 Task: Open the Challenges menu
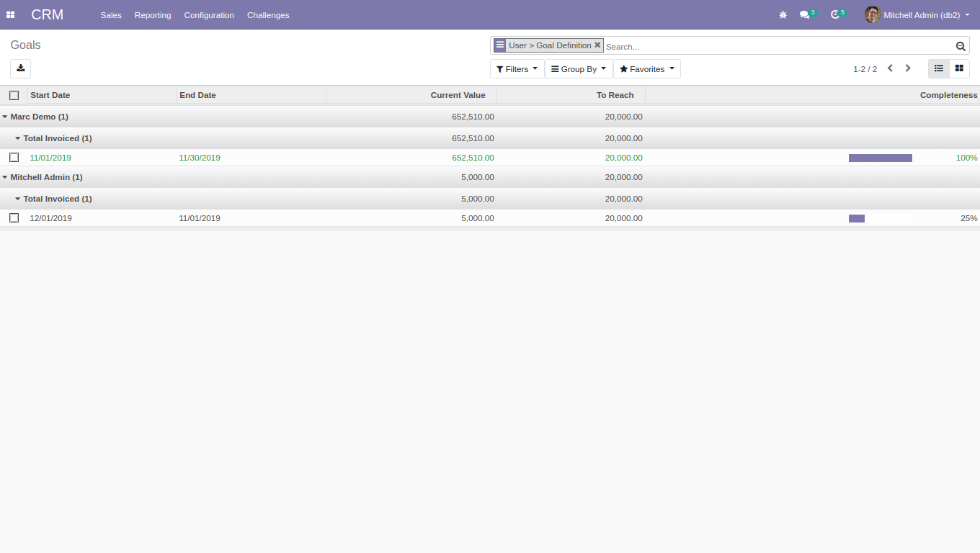pos(268,15)
